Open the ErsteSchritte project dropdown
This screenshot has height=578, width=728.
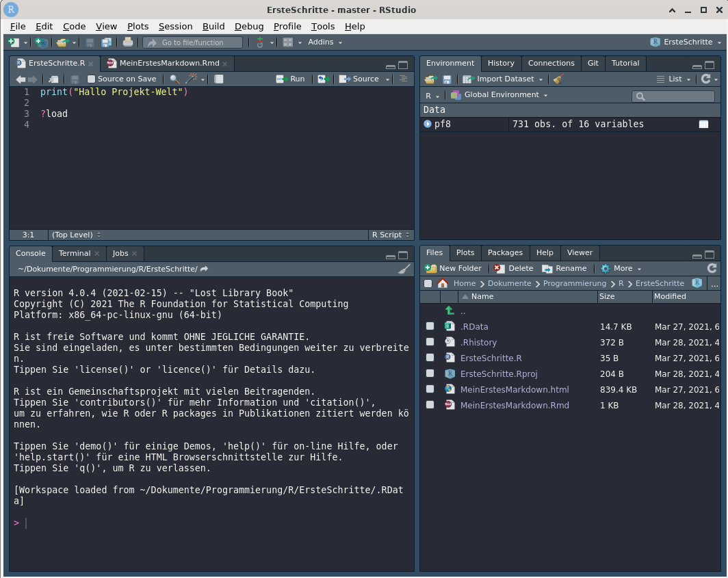pyautogui.click(x=686, y=42)
